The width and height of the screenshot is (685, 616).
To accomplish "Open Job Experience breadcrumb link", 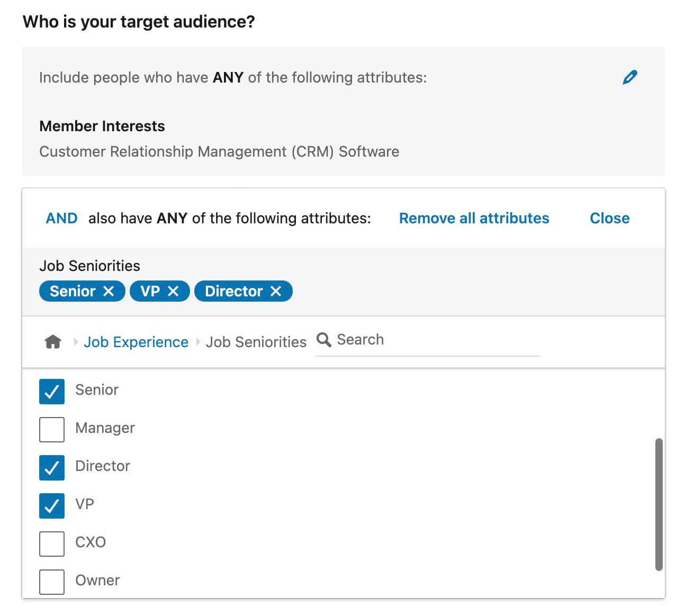I will (x=136, y=342).
